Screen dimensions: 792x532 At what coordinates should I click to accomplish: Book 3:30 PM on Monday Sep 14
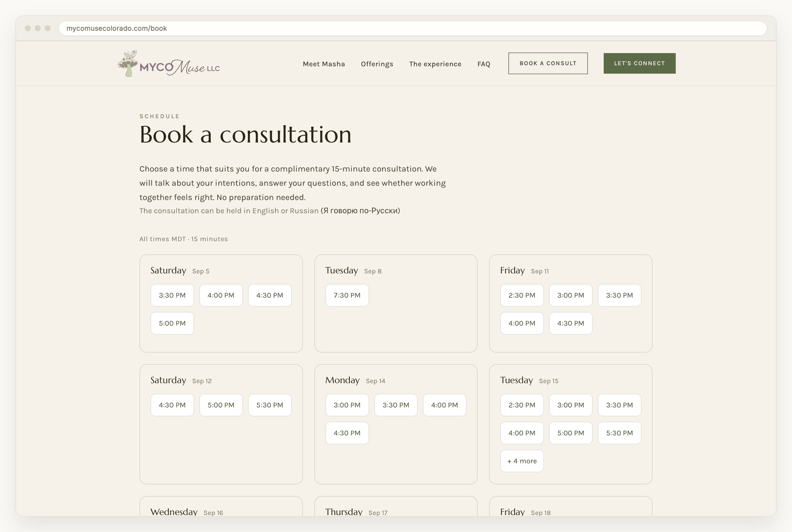click(x=395, y=405)
